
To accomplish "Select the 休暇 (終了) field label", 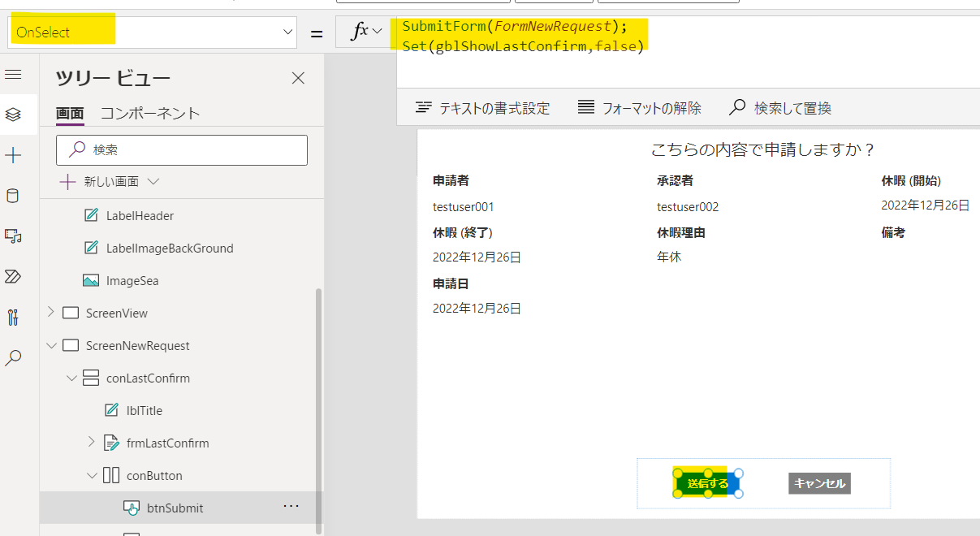I will pyautogui.click(x=463, y=233).
